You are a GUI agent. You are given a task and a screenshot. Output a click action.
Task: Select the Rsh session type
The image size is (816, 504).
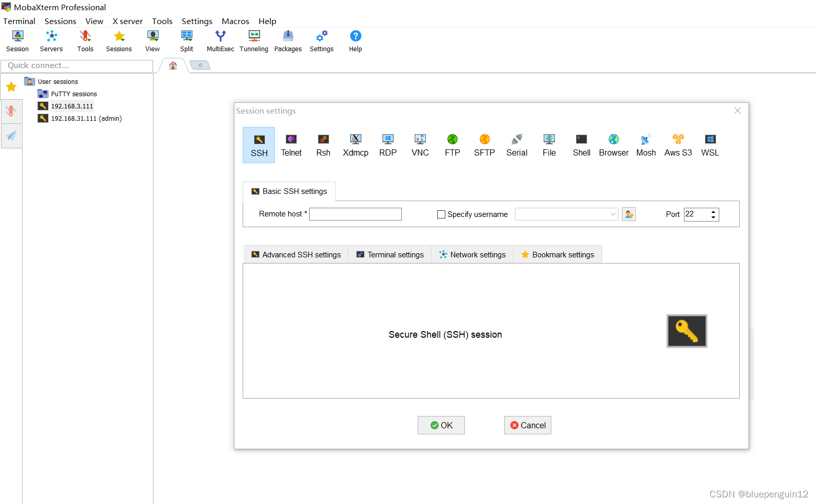point(324,145)
